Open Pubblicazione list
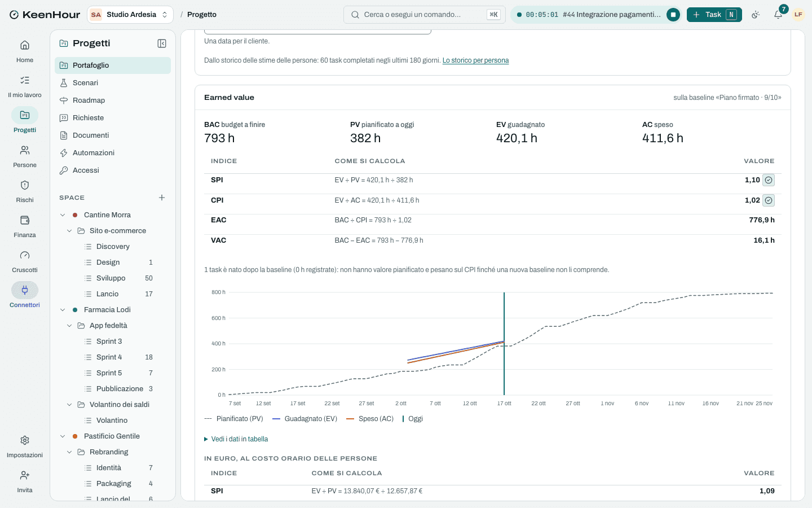 coord(118,389)
